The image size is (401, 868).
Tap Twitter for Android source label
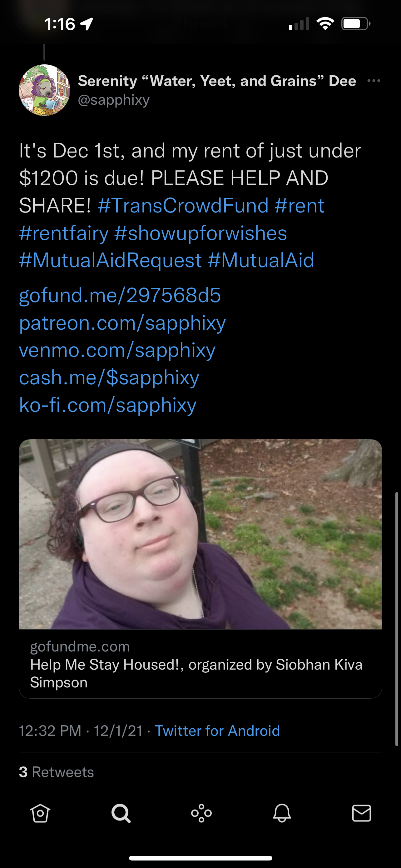coord(217,731)
